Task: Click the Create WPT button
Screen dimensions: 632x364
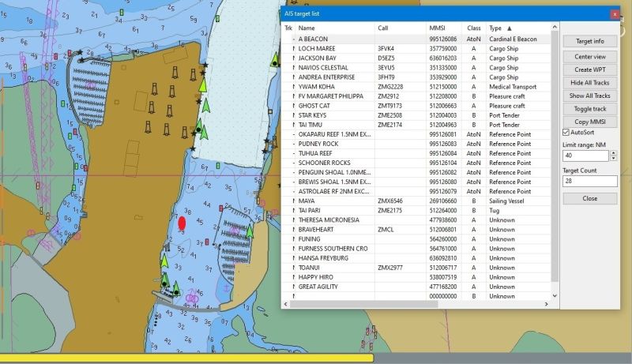Action: tap(589, 69)
